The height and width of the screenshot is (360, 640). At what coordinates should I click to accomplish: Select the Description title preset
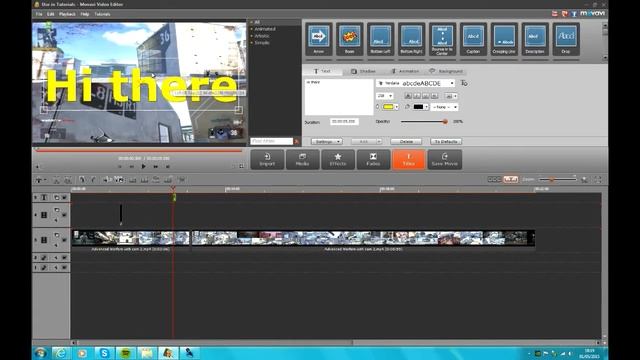(535, 39)
